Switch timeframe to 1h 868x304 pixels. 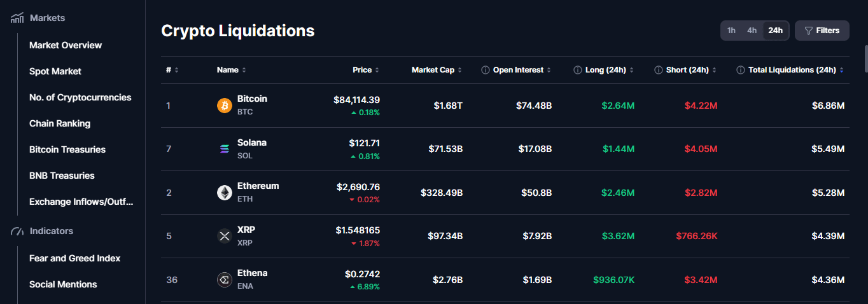point(732,31)
